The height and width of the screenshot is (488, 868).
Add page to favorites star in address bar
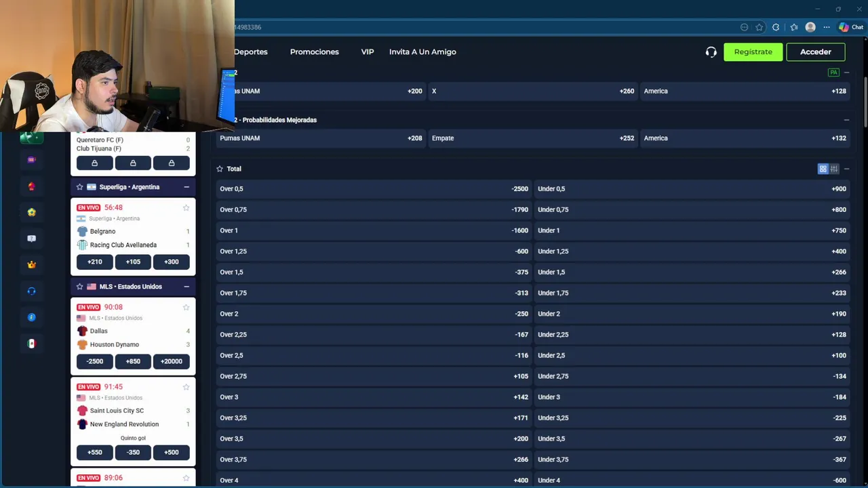pos(759,27)
